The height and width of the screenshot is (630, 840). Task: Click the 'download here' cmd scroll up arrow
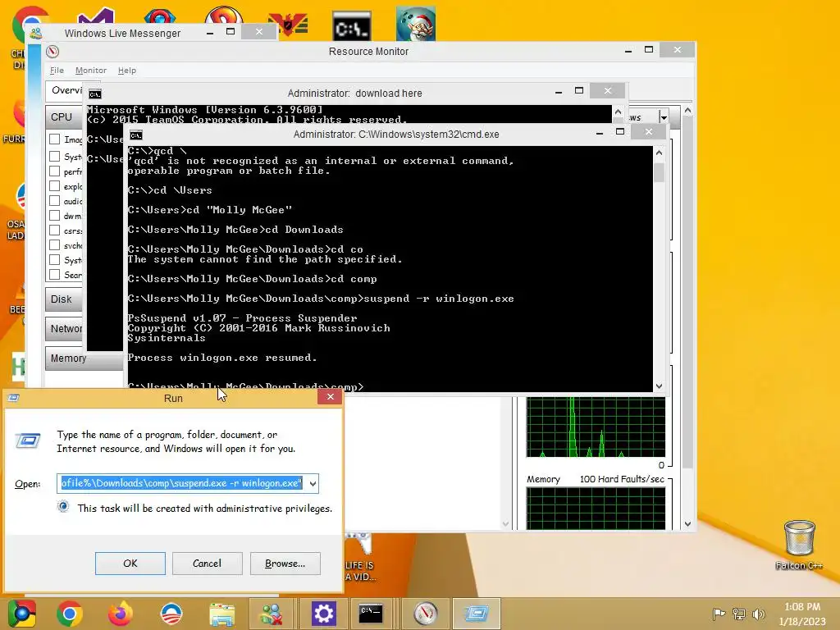[x=618, y=112]
